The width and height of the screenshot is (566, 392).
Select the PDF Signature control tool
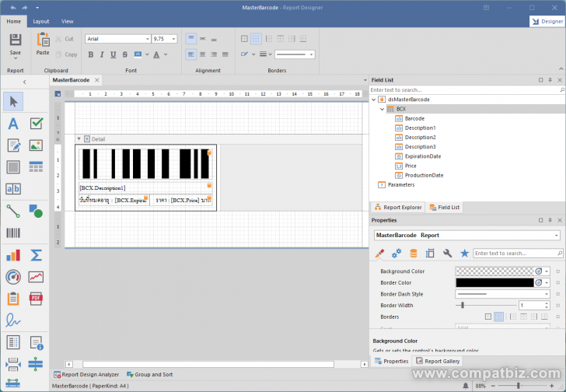(13, 320)
